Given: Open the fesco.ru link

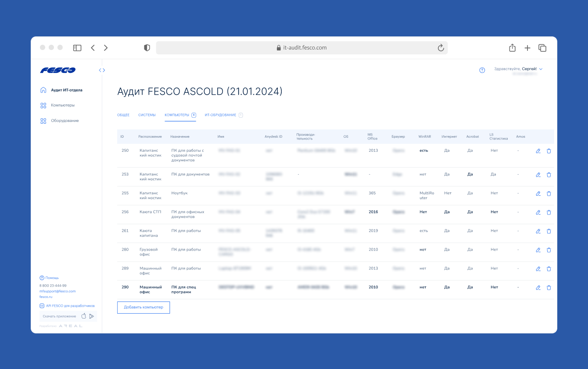Looking at the screenshot, I should pyautogui.click(x=46, y=297).
